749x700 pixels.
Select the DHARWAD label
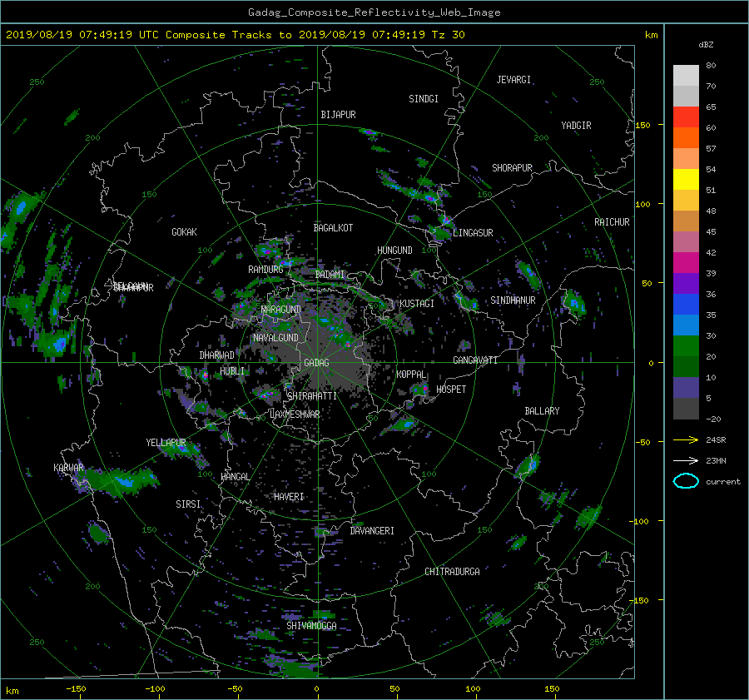pyautogui.click(x=216, y=355)
